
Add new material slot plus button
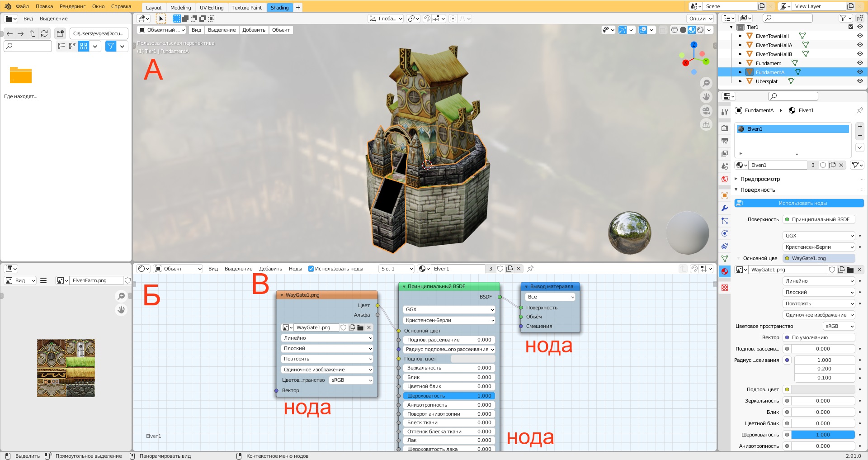pyautogui.click(x=860, y=127)
